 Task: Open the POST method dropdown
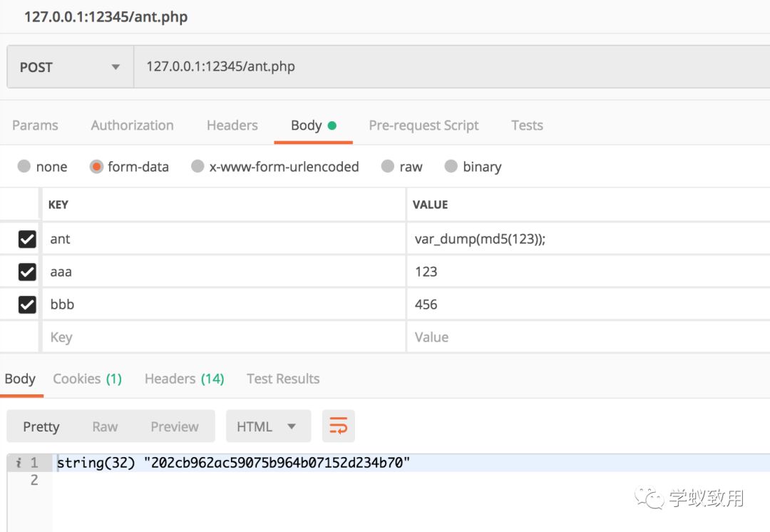pos(70,67)
